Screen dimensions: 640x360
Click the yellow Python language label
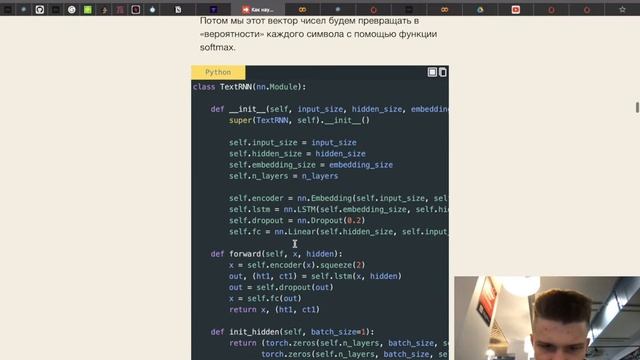[218, 72]
